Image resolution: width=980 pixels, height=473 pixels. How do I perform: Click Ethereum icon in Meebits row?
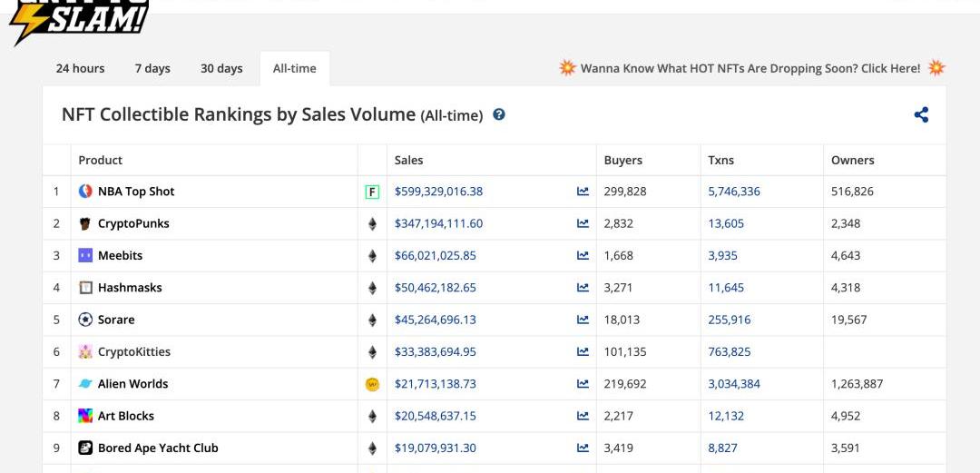(x=371, y=256)
